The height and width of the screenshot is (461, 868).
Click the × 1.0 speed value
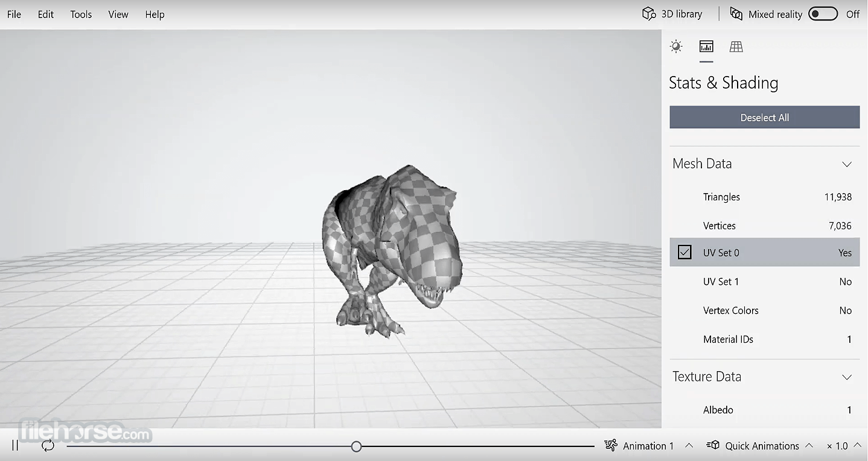tap(837, 446)
